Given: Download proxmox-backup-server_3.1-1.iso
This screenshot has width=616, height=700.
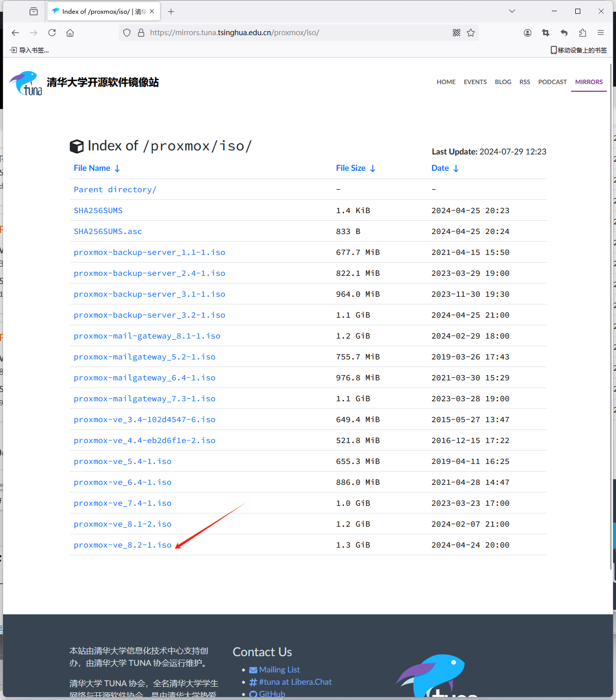Looking at the screenshot, I should point(149,294).
